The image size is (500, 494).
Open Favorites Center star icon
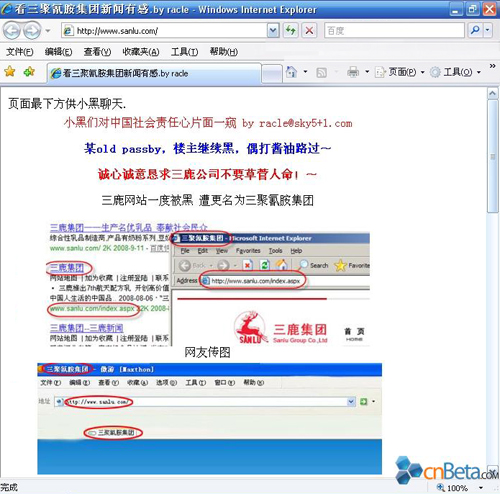click(x=10, y=71)
